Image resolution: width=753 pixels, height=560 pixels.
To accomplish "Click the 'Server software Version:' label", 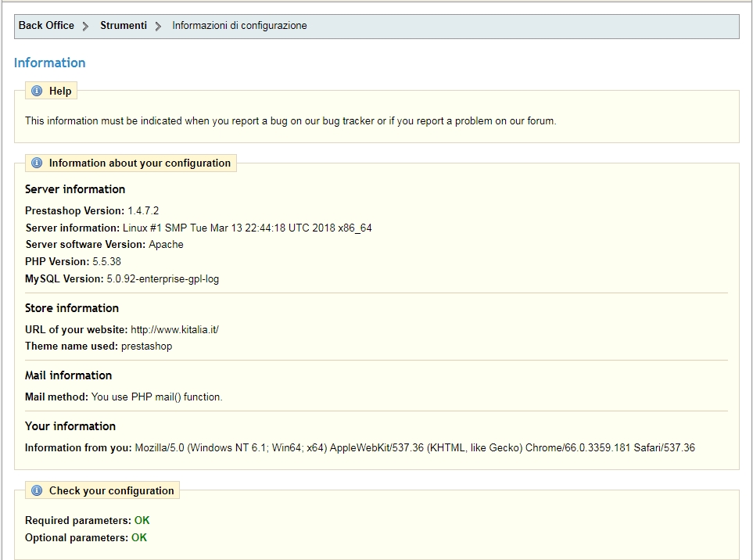I will coord(85,245).
